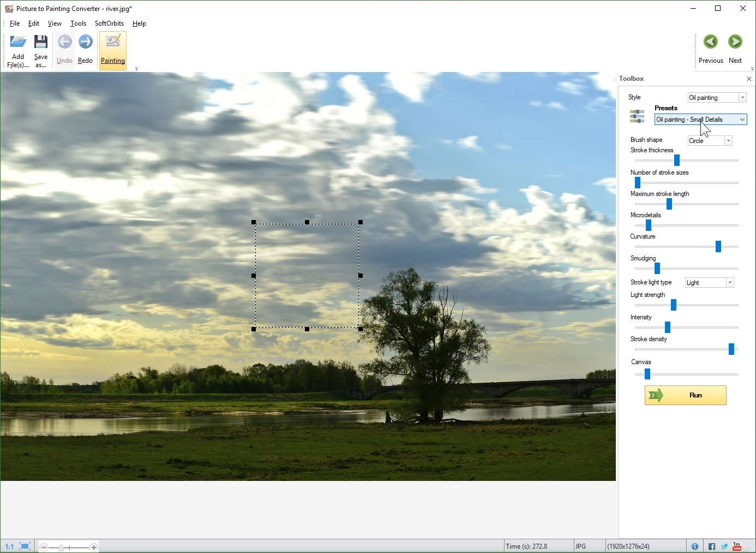Click the zoom in plus icon
Screen dimensions: 756x553
point(94,547)
